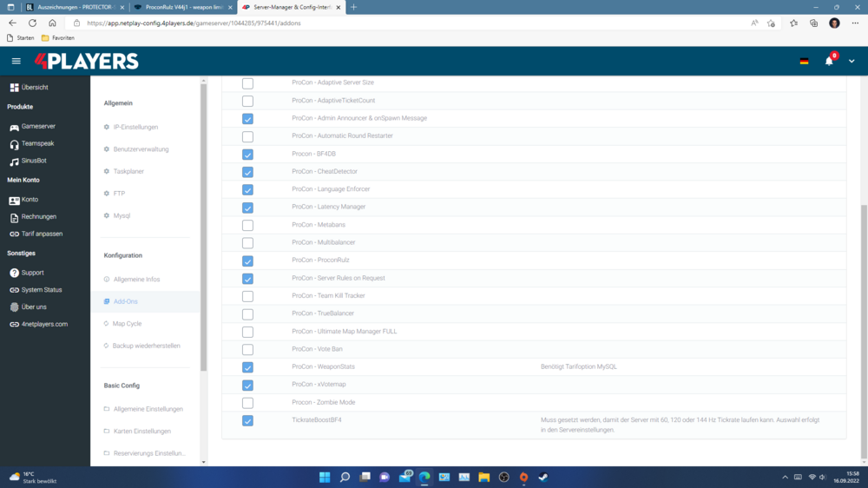The image size is (868, 488).
Task: Check ProCon - Metabans
Action: (x=247, y=225)
